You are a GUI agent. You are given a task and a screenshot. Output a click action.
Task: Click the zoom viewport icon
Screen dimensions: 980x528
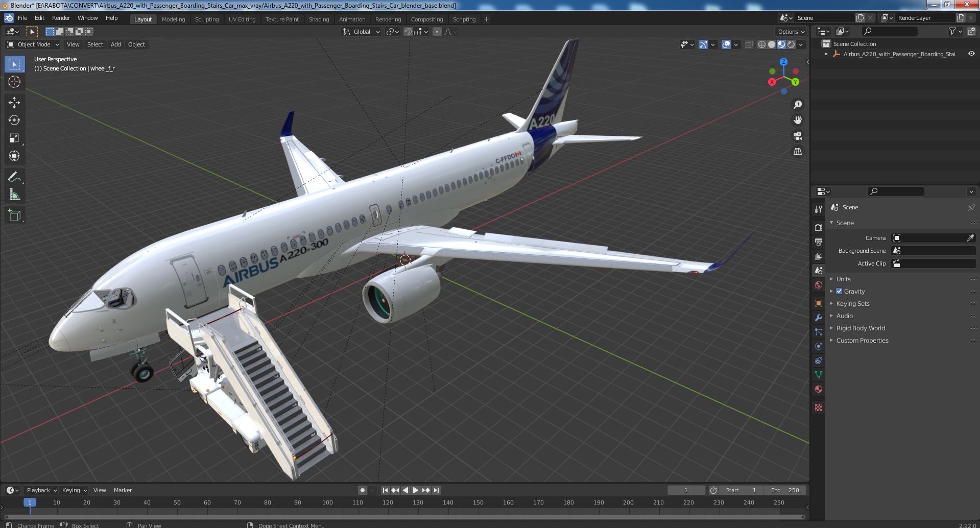(797, 105)
